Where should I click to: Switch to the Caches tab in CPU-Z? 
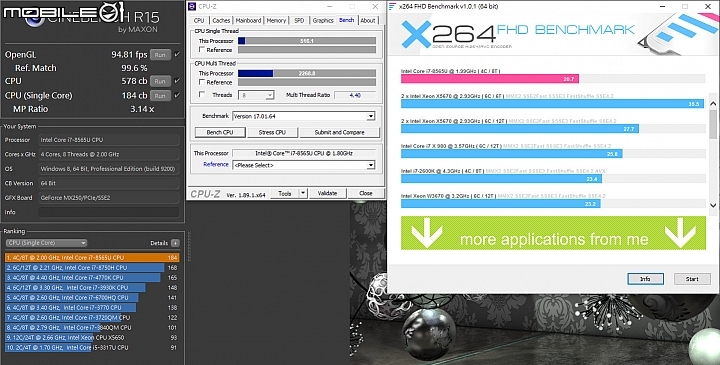pos(221,21)
